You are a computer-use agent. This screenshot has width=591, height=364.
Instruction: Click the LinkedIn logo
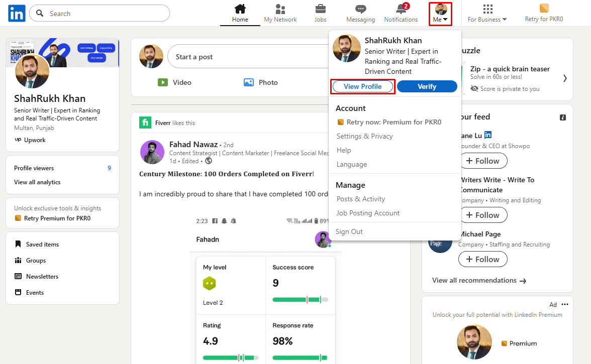(17, 14)
